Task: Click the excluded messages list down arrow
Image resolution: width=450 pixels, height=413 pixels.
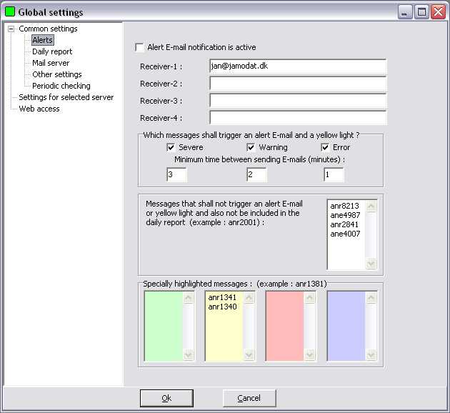Action: [x=371, y=264]
